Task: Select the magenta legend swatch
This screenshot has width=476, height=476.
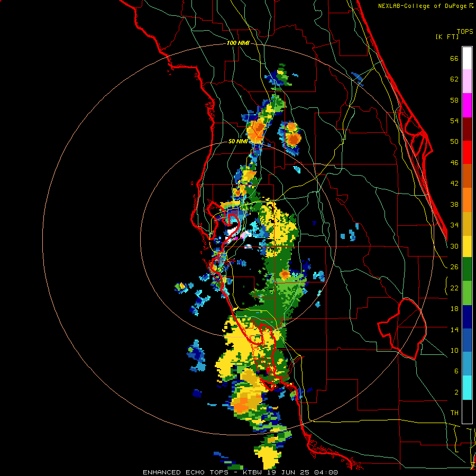Action: pos(467,105)
